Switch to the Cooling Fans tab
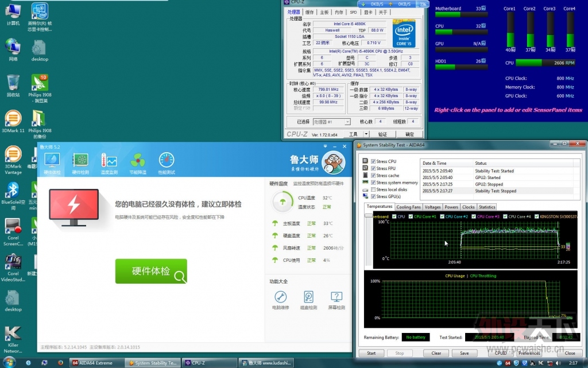This screenshot has height=368, width=588. tap(408, 207)
